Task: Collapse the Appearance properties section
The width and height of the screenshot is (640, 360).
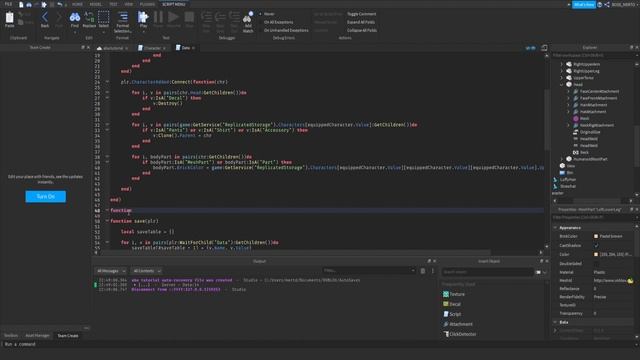Action: (555, 227)
